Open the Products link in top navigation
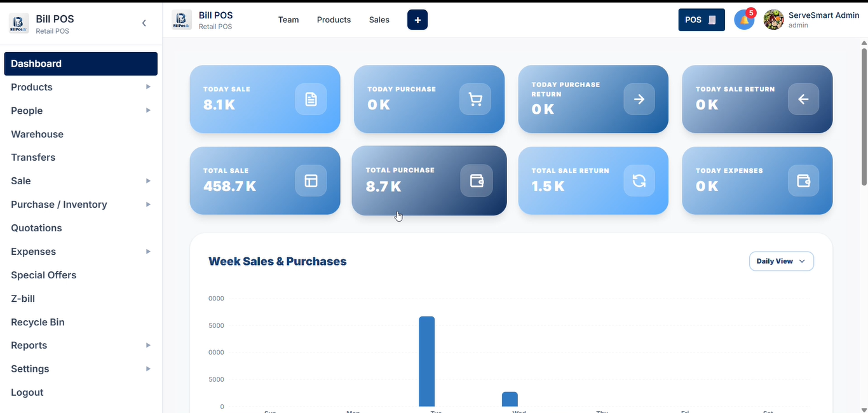 coord(334,20)
